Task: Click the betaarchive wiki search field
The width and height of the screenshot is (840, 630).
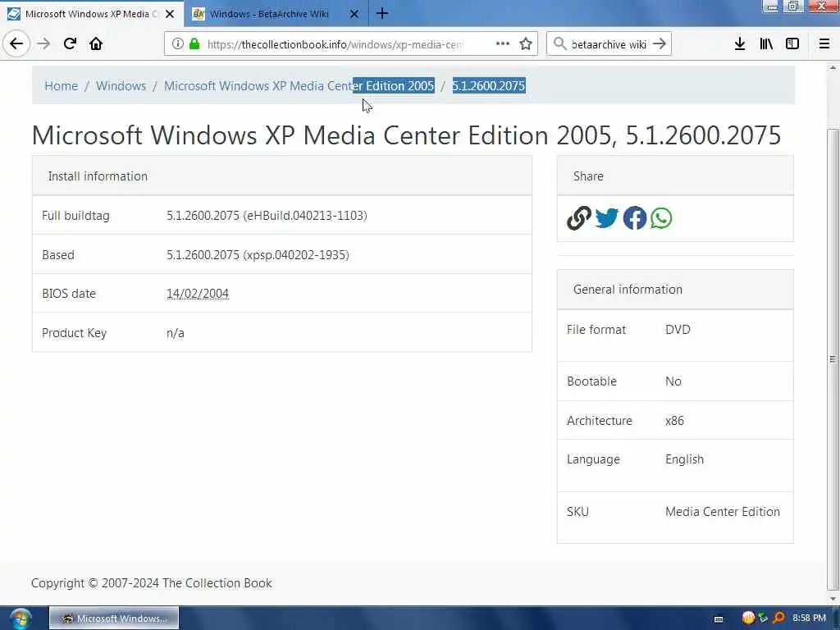Action: point(609,44)
